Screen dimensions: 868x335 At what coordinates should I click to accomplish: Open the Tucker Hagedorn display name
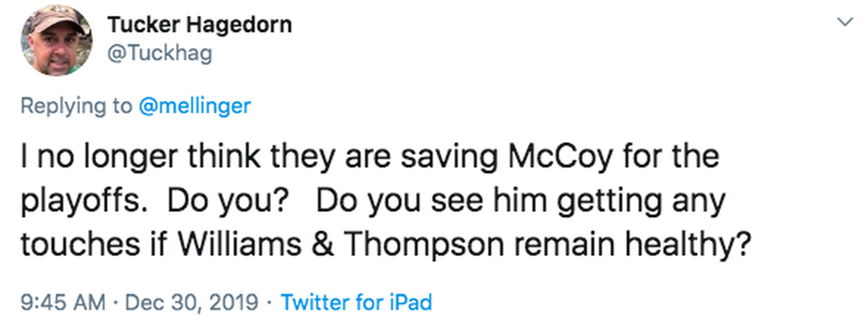pyautogui.click(x=199, y=24)
